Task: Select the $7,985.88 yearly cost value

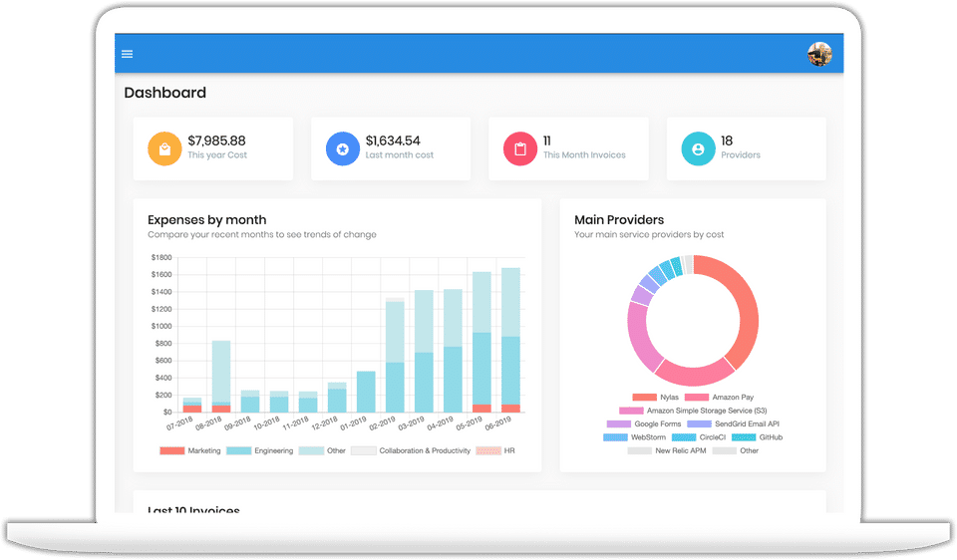Action: click(x=216, y=140)
